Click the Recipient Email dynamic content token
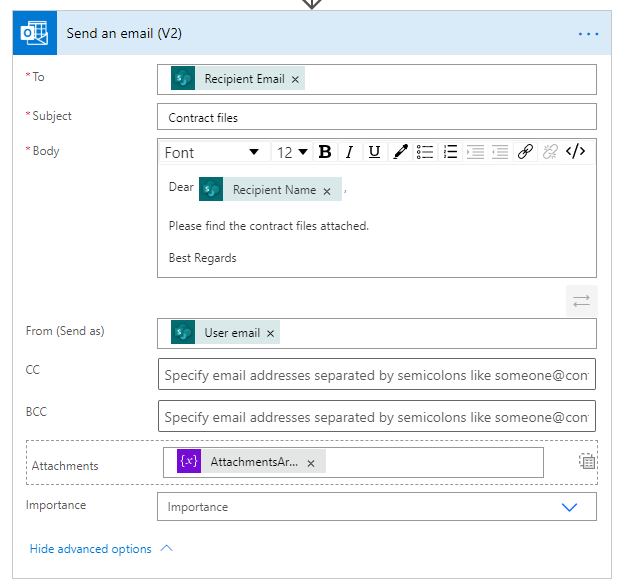623x587 pixels. pyautogui.click(x=238, y=79)
